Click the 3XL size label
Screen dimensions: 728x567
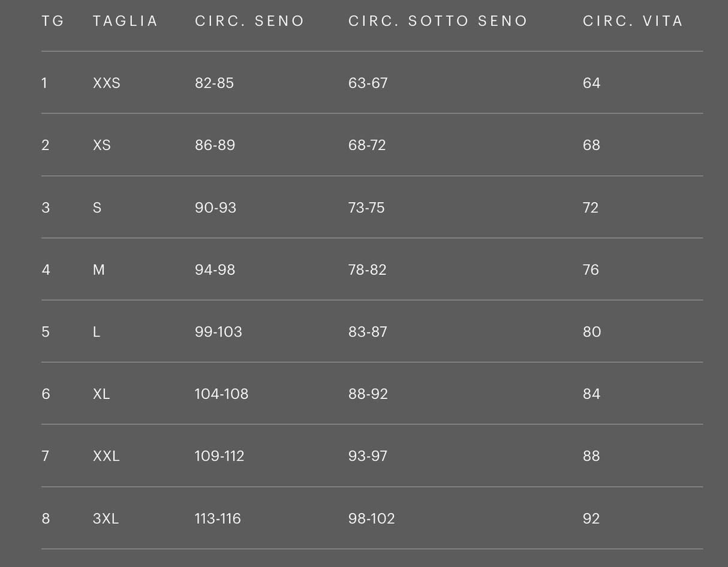106,518
